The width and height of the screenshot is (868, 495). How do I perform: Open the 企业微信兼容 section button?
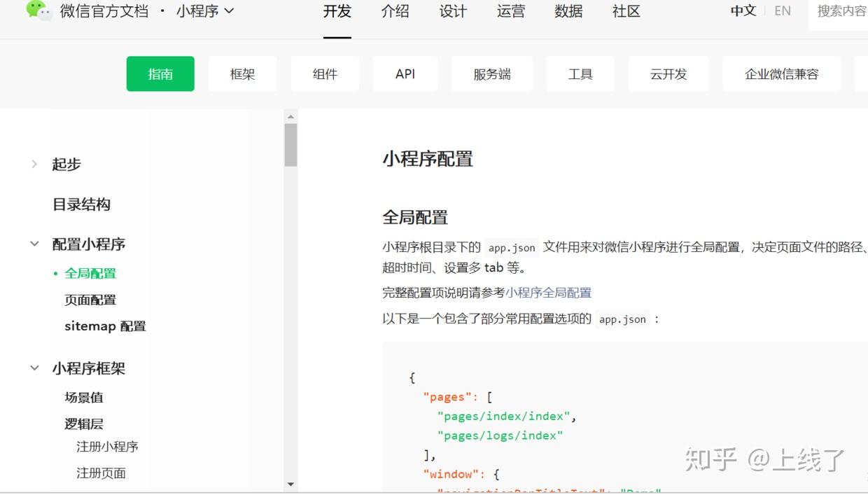click(x=782, y=74)
